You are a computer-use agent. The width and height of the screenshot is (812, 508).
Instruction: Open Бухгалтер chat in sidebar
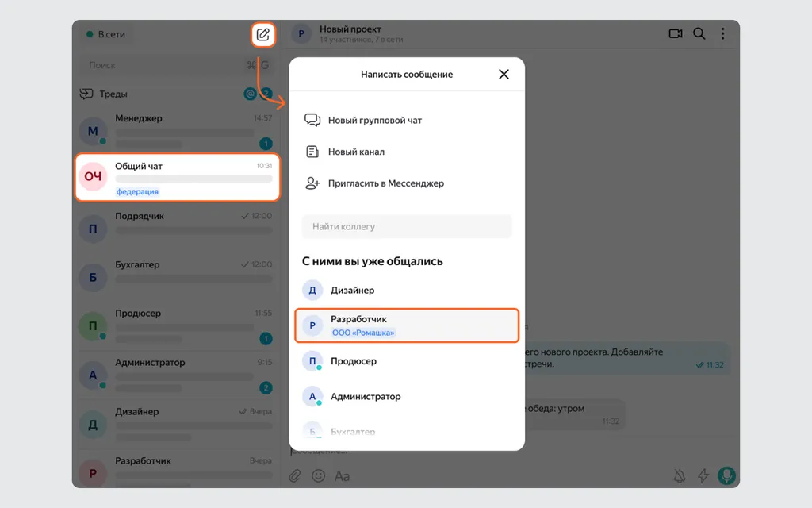click(176, 276)
